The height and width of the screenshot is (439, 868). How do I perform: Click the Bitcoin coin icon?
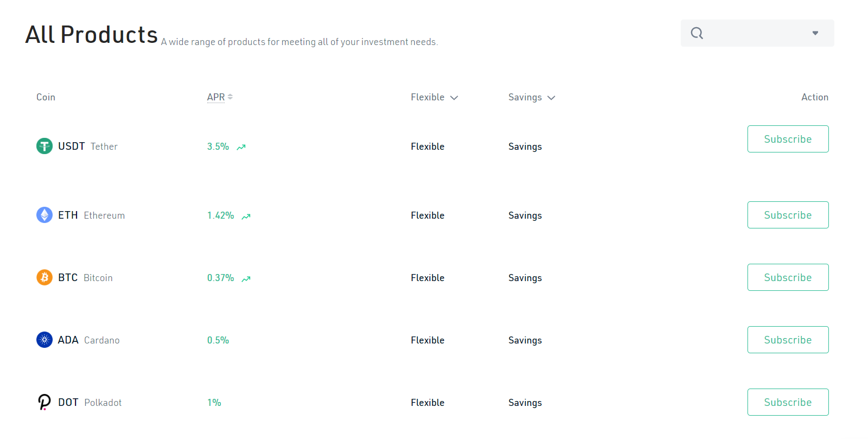(45, 277)
